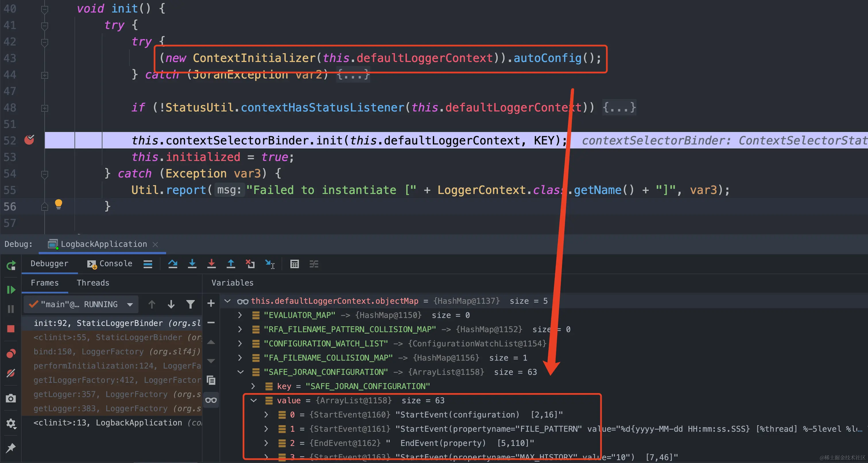Select frame bind:150, LoggerFactory
This screenshot has height=463, width=868.
[x=112, y=351]
